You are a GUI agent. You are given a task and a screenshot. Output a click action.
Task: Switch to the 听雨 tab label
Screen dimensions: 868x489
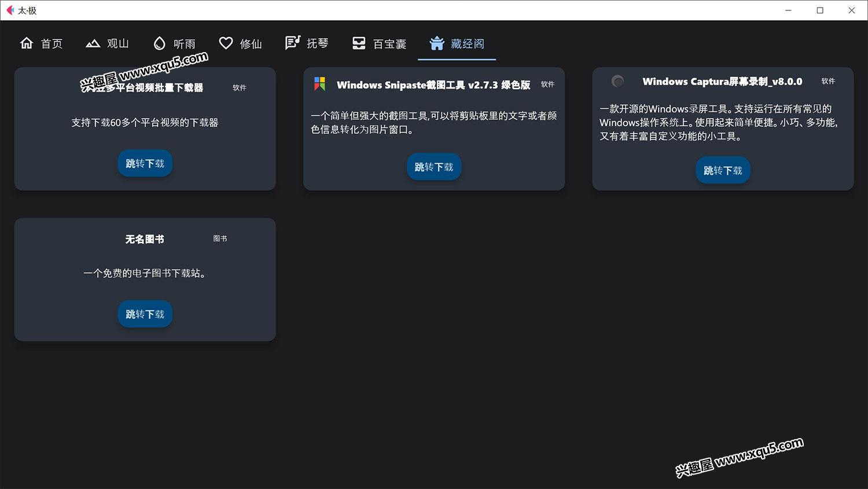[x=185, y=44]
